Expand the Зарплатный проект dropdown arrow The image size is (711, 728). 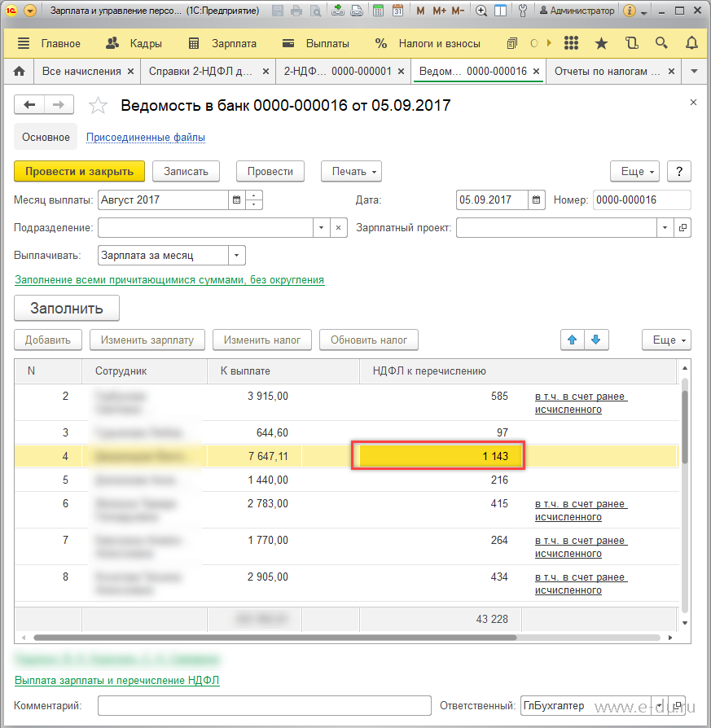coord(665,227)
